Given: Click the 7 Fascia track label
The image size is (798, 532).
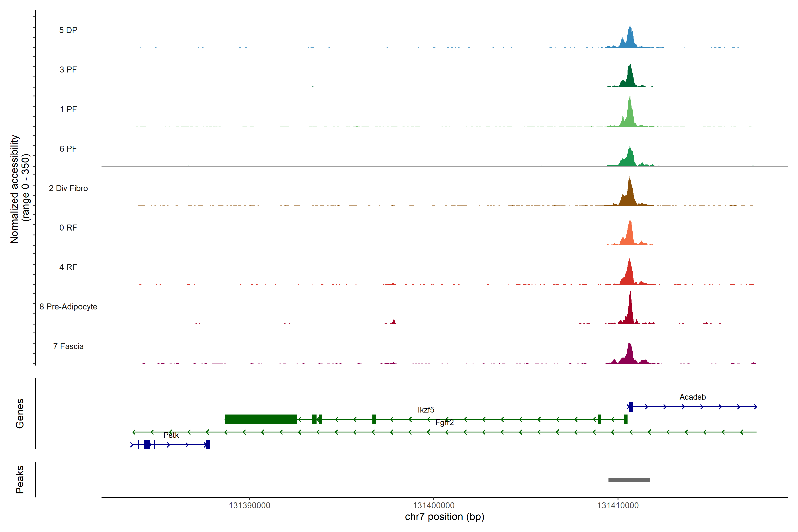Looking at the screenshot, I should tap(68, 346).
